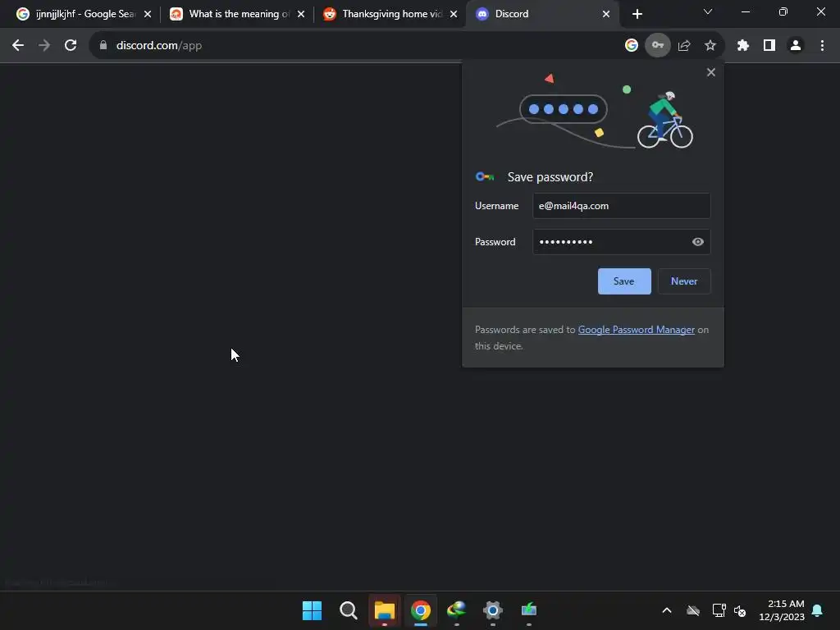Choose Never for saving password
The image size is (840, 630).
(684, 281)
